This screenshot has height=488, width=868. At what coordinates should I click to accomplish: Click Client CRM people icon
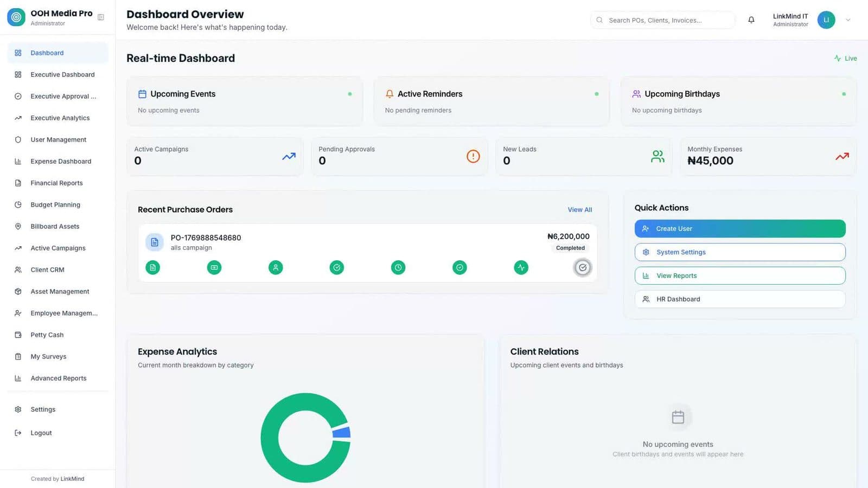click(x=18, y=269)
